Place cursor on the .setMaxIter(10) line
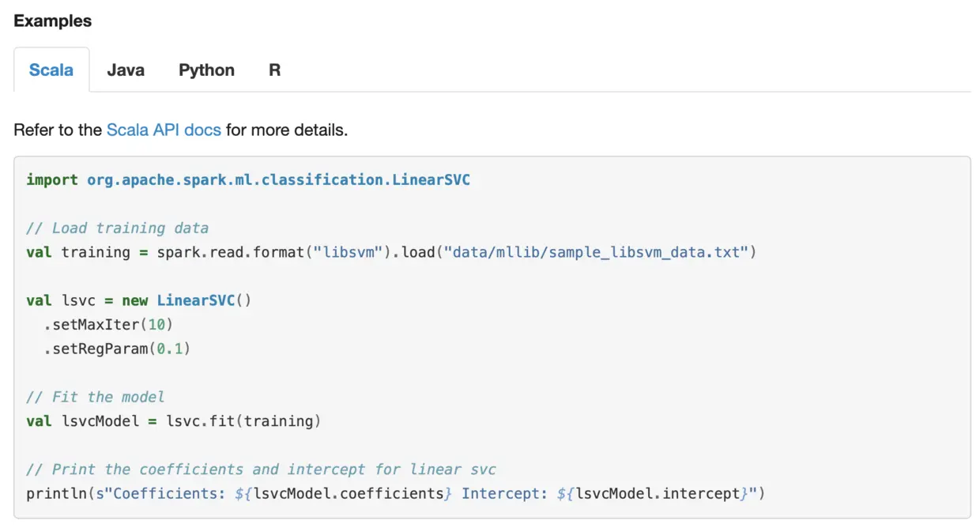980x528 pixels. (108, 324)
